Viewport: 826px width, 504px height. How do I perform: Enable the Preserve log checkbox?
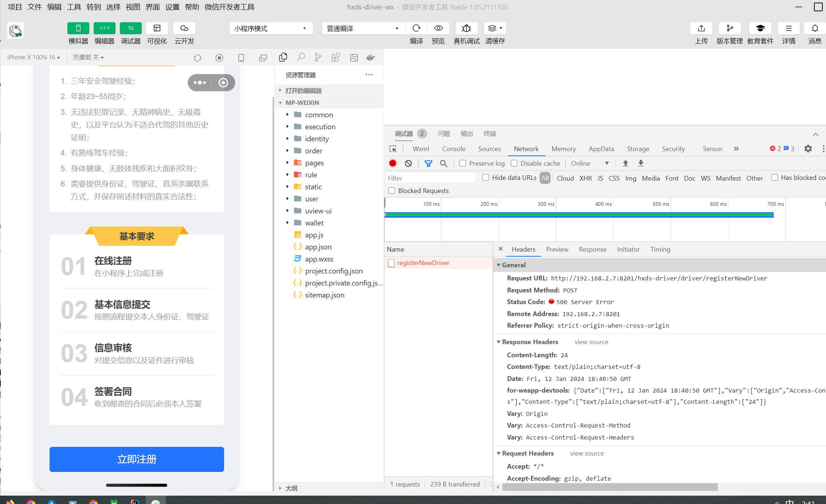click(x=463, y=164)
